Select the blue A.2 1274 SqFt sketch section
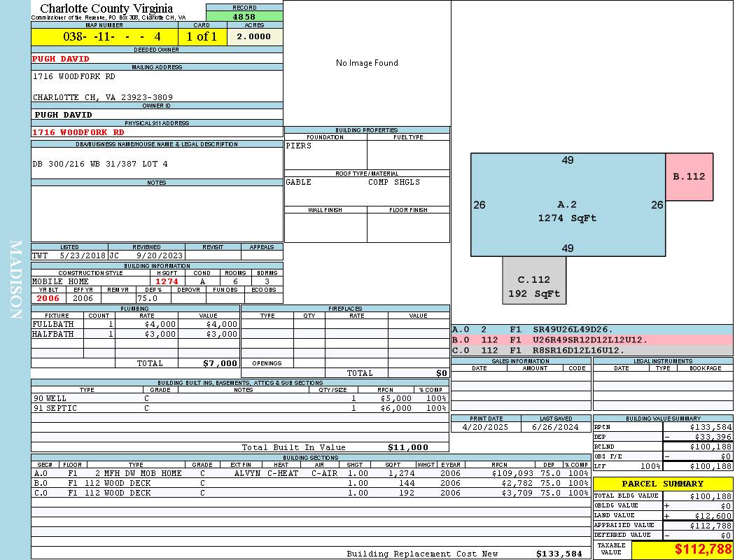The height and width of the screenshot is (560, 735). pyautogui.click(x=567, y=204)
